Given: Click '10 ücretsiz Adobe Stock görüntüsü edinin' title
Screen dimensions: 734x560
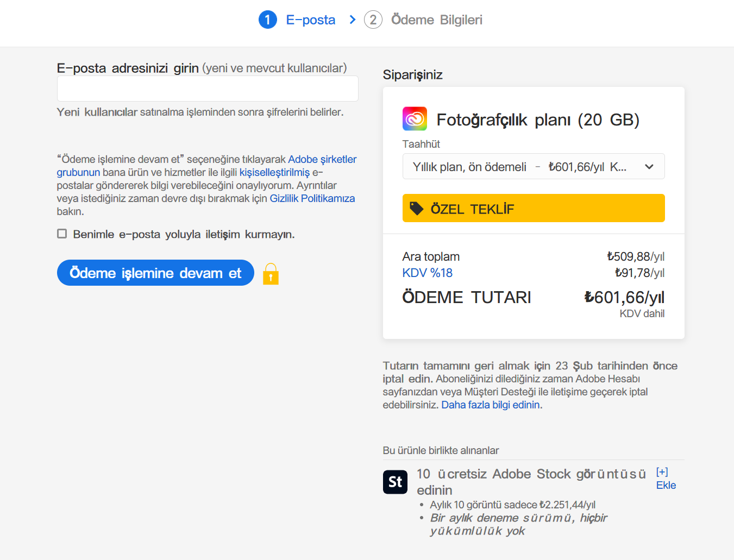Looking at the screenshot, I should tap(531, 482).
